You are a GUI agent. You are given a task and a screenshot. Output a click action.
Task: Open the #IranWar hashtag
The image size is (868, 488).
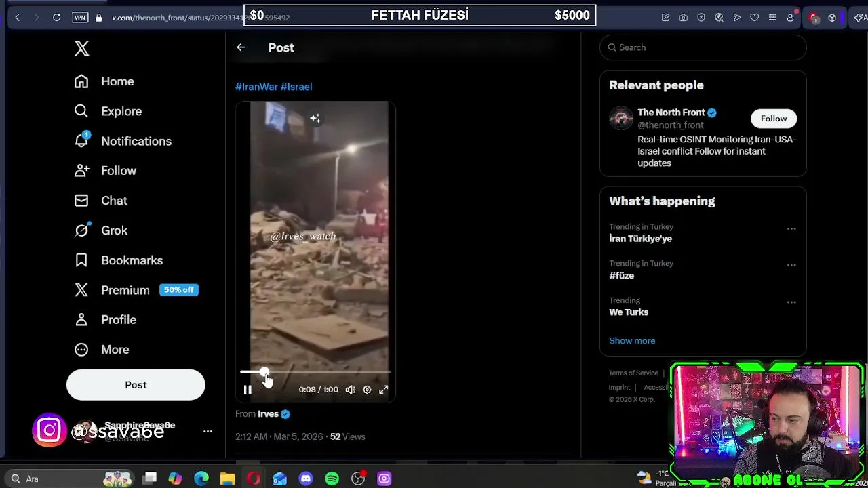256,87
